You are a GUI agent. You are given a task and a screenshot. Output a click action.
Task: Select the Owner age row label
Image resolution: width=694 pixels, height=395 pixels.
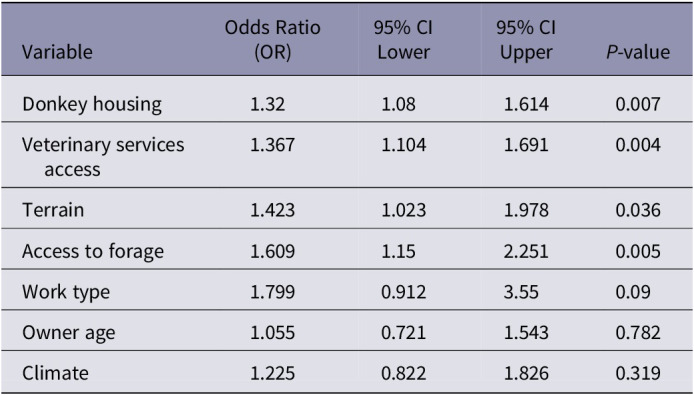[x=69, y=333]
